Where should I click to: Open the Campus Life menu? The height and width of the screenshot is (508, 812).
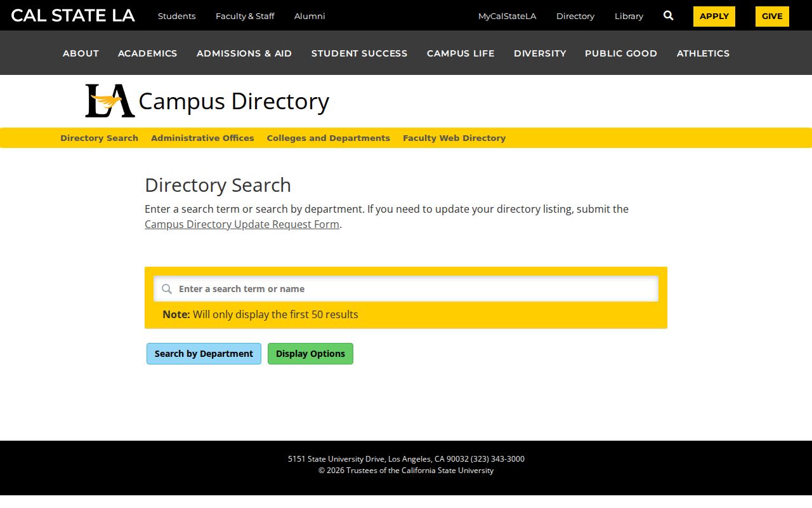[x=461, y=53]
